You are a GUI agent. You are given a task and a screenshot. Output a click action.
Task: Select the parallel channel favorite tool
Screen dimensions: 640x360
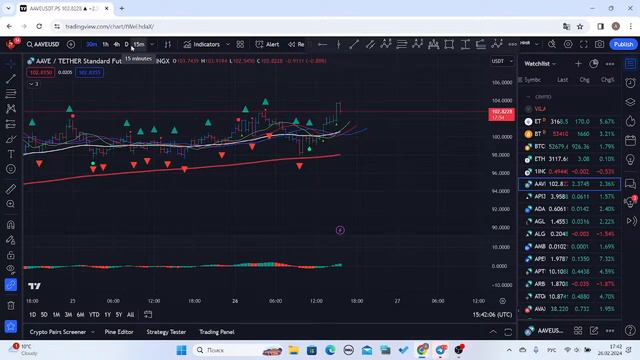[x=370, y=44]
